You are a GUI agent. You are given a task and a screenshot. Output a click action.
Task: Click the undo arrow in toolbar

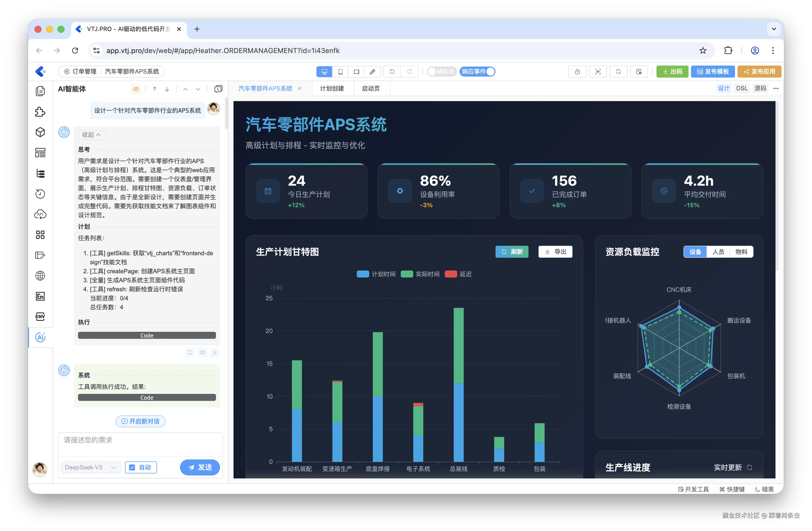pos(392,72)
